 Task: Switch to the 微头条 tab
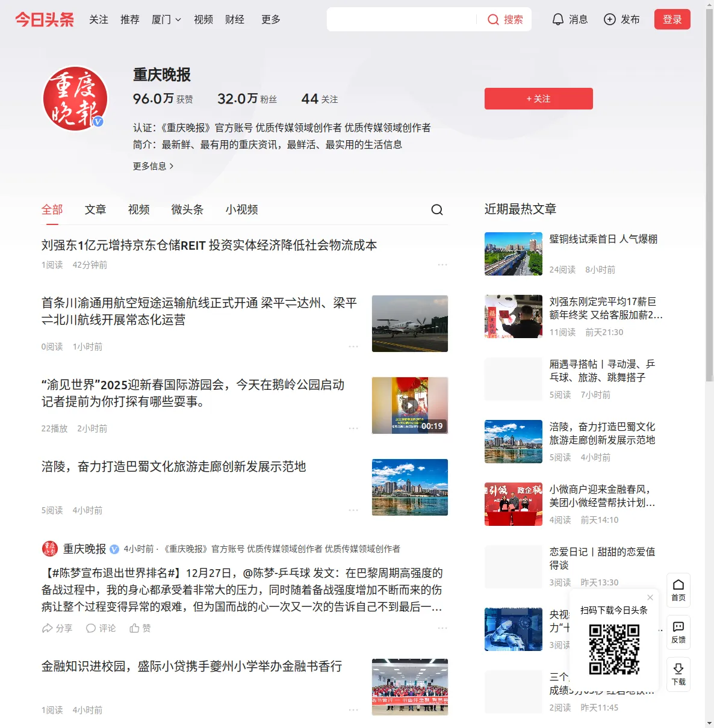click(188, 209)
